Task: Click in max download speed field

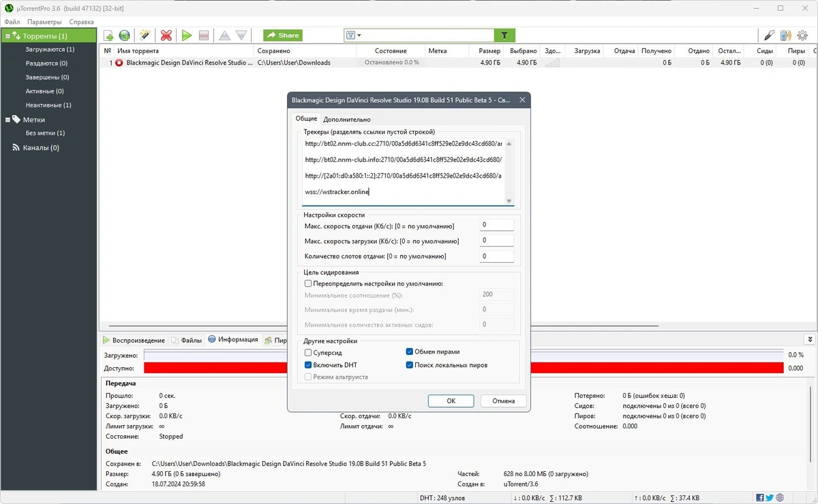Action: click(496, 240)
